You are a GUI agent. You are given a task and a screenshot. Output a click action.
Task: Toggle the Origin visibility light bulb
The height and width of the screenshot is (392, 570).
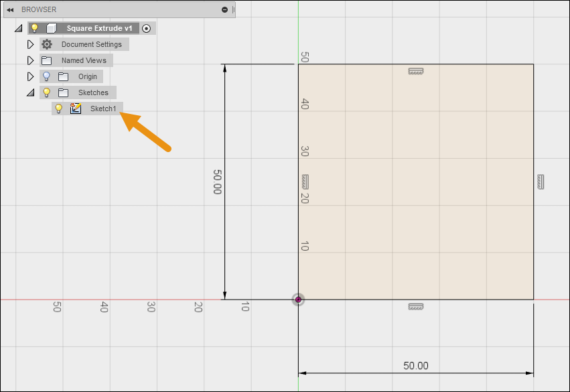coord(46,76)
